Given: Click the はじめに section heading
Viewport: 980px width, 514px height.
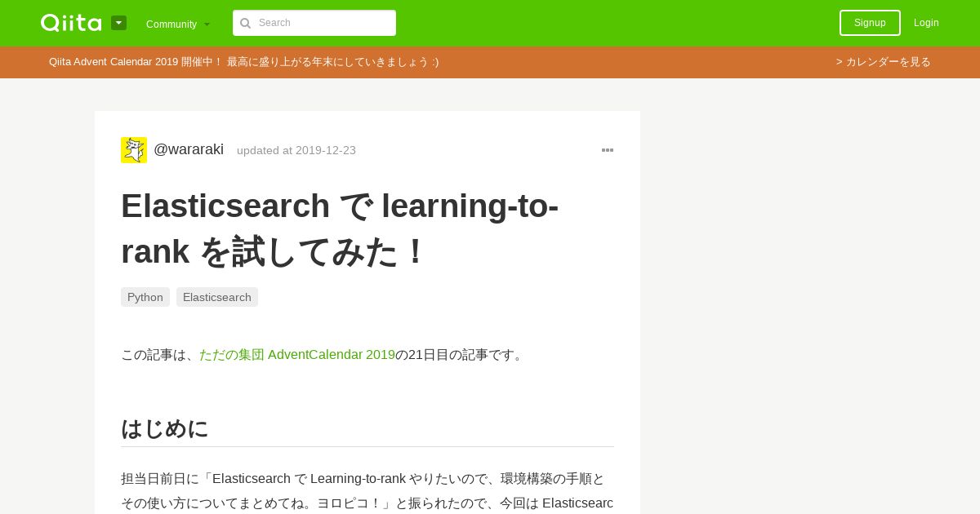Looking at the screenshot, I should pos(165,428).
